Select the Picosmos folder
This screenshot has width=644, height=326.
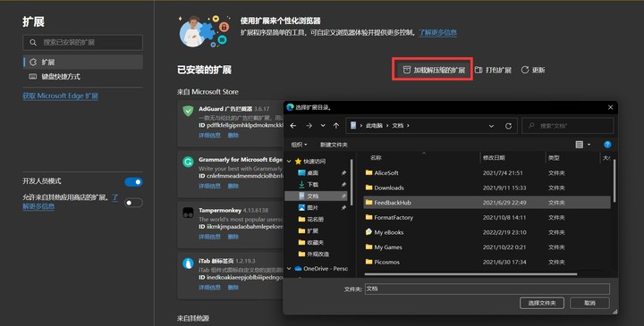click(487, 262)
